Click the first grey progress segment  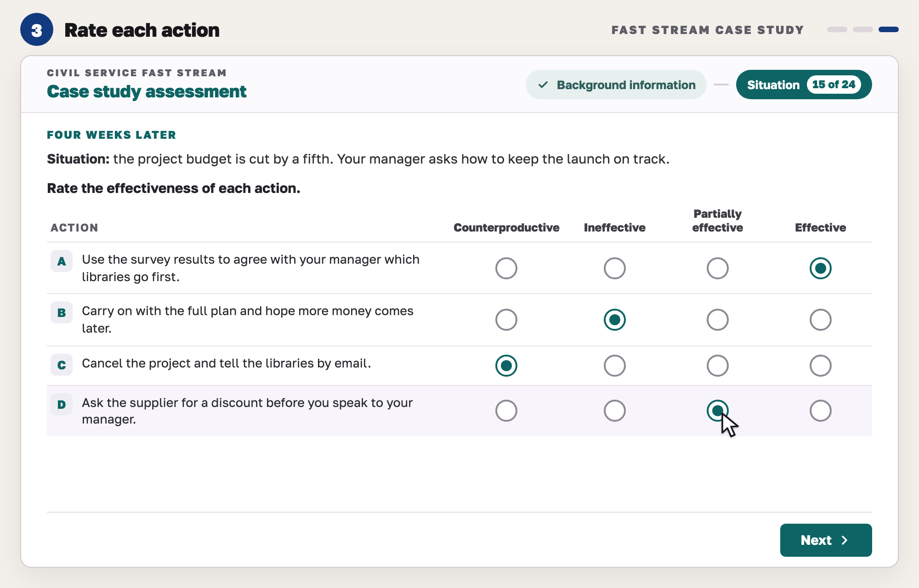tap(837, 29)
